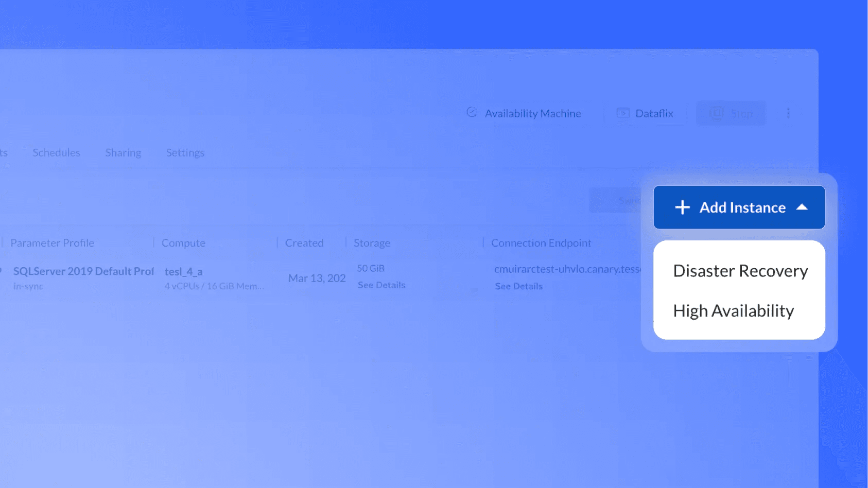Switch to the Sharing tab
This screenshot has width=868, height=488.
coord(123,153)
